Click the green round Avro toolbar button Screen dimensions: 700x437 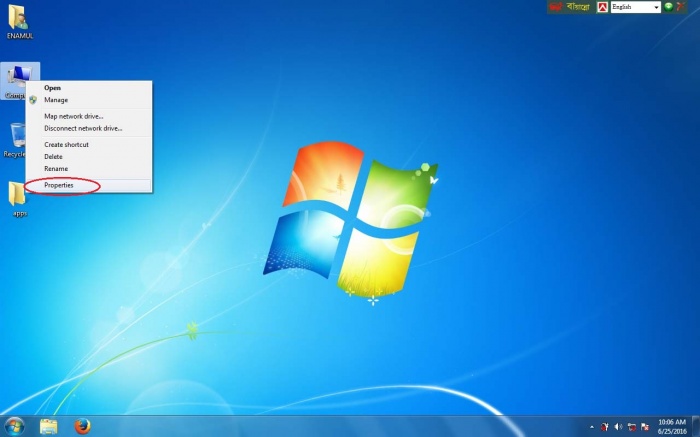(x=669, y=7)
